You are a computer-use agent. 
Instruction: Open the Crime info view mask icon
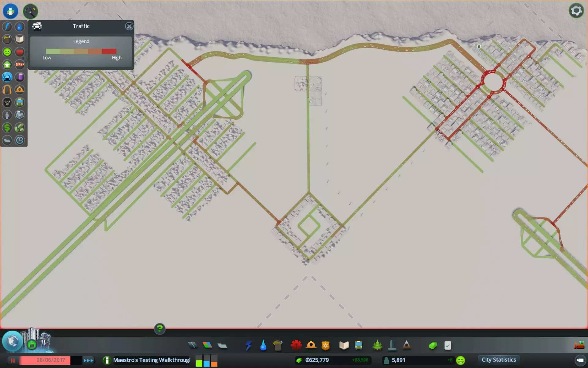click(7, 102)
